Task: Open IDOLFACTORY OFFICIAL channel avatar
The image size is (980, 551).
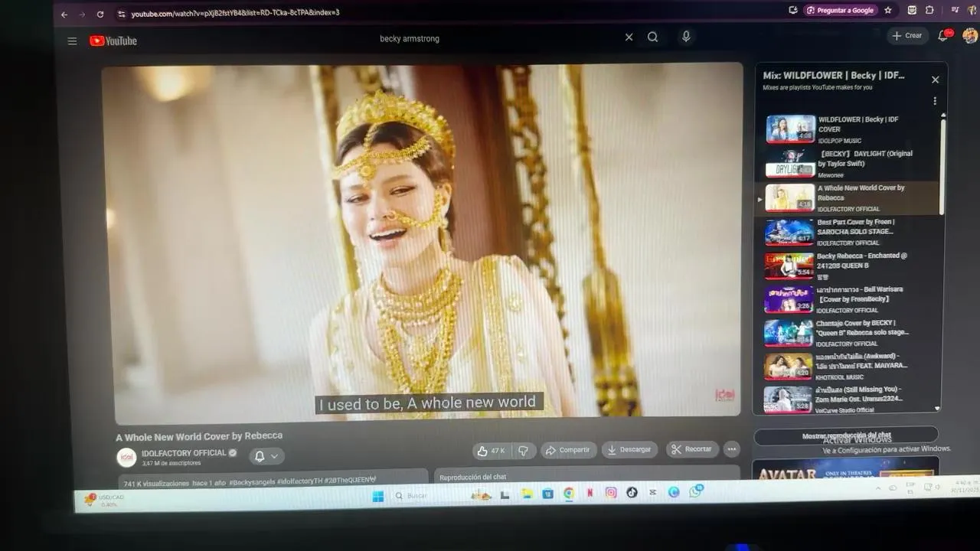Action: 126,457
